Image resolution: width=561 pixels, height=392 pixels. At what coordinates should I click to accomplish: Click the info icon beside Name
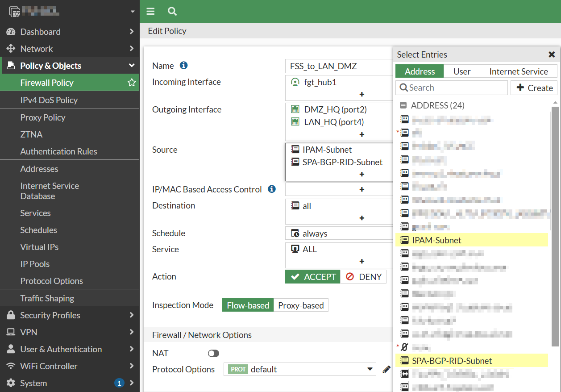point(183,65)
